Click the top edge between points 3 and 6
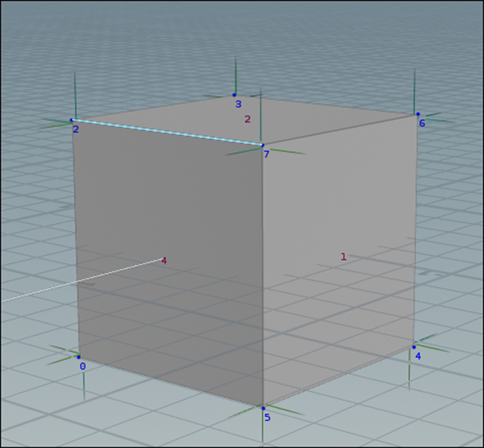This screenshot has width=484, height=448. click(x=326, y=105)
